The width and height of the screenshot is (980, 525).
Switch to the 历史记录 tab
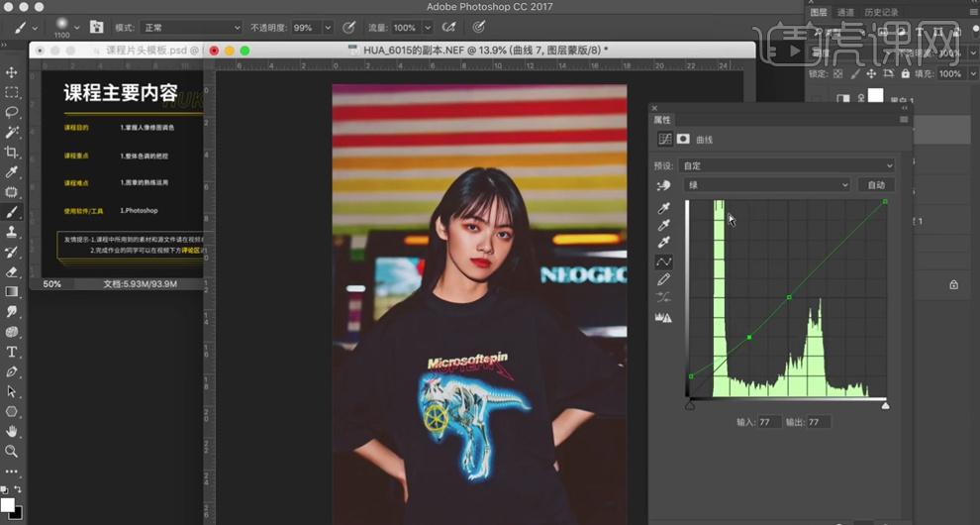coord(881,12)
